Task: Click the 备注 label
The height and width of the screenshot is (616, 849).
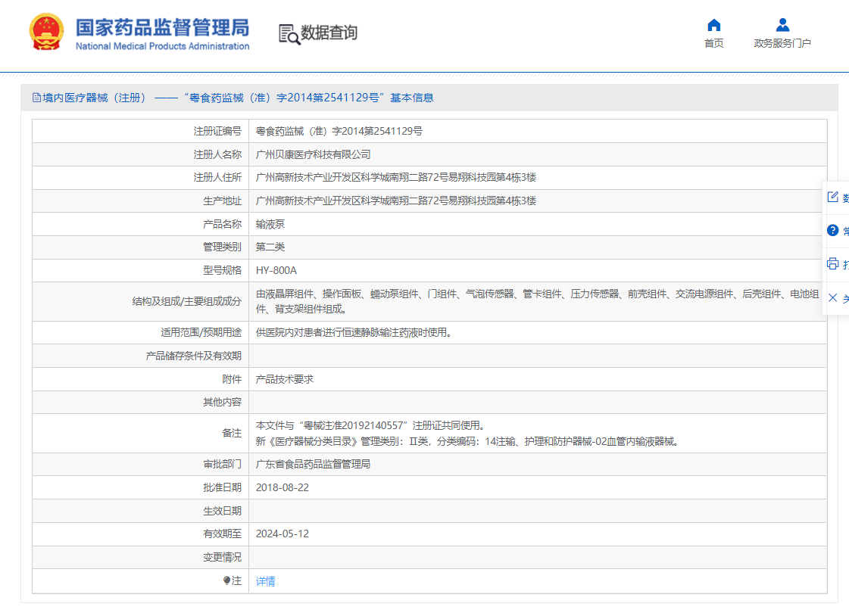Action: click(x=232, y=433)
